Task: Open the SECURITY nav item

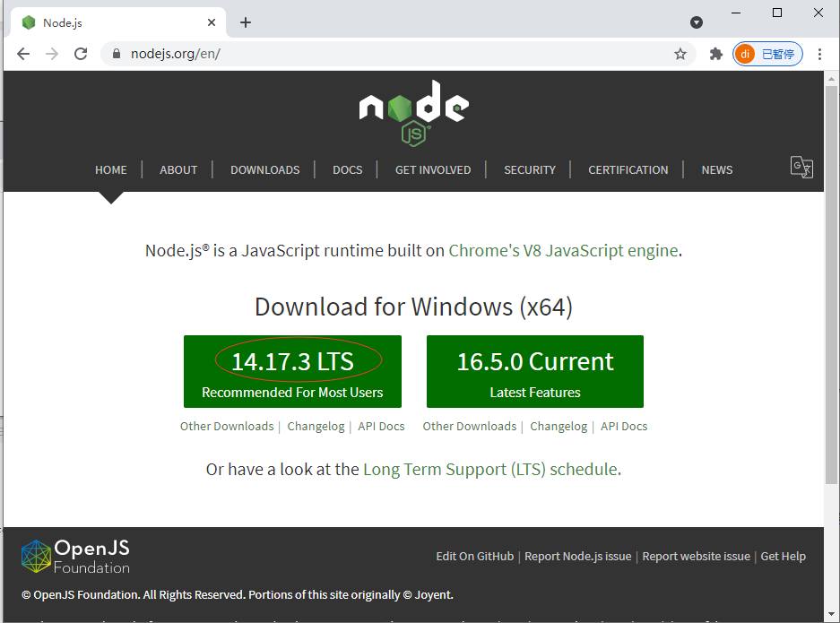Action: point(530,169)
